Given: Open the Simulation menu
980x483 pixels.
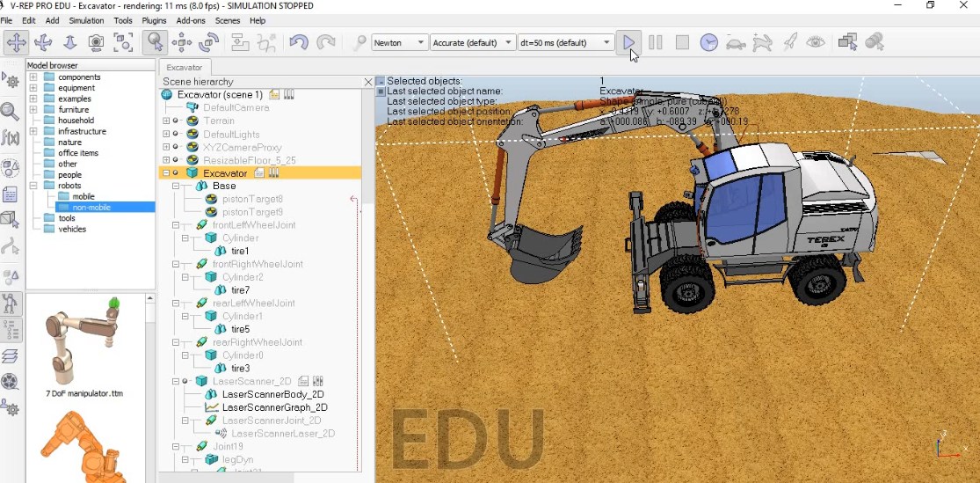Looking at the screenshot, I should click(x=86, y=20).
